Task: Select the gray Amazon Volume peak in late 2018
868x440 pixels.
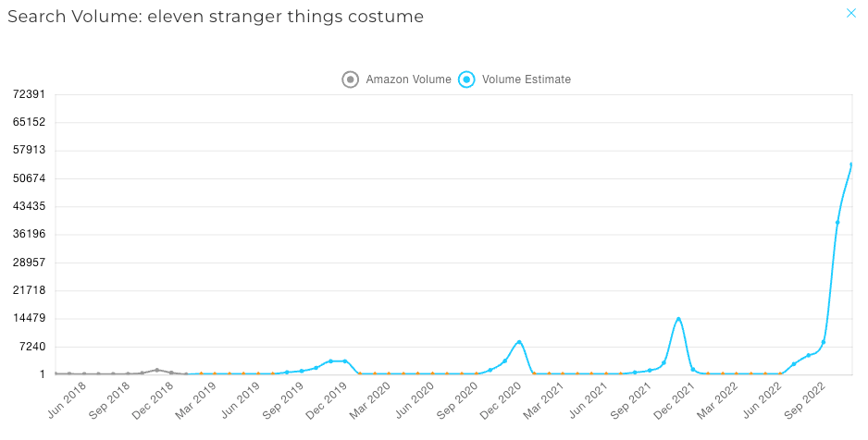Action: [x=156, y=370]
